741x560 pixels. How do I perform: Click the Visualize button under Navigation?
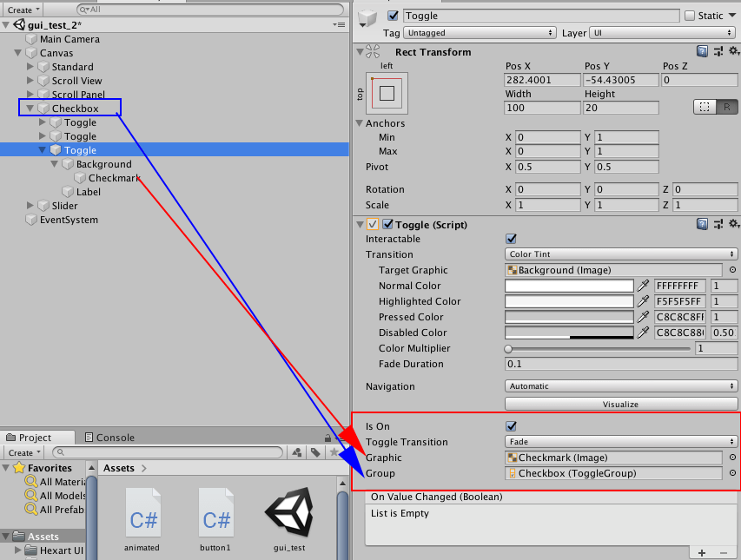click(x=620, y=403)
